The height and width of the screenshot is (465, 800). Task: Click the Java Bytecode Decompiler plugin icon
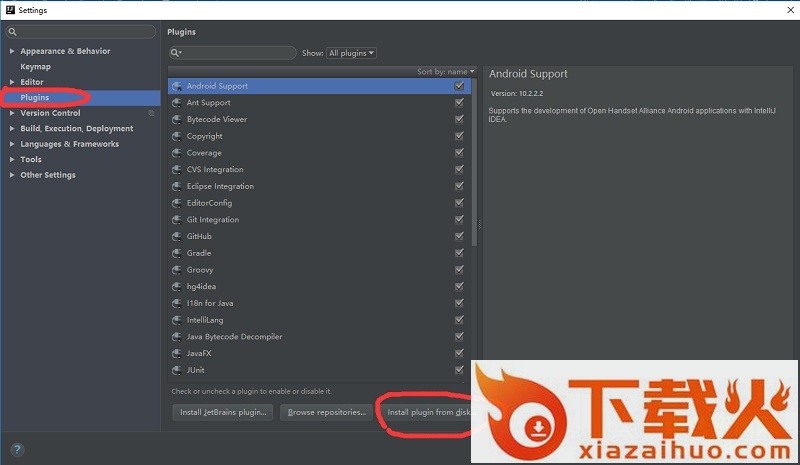177,337
